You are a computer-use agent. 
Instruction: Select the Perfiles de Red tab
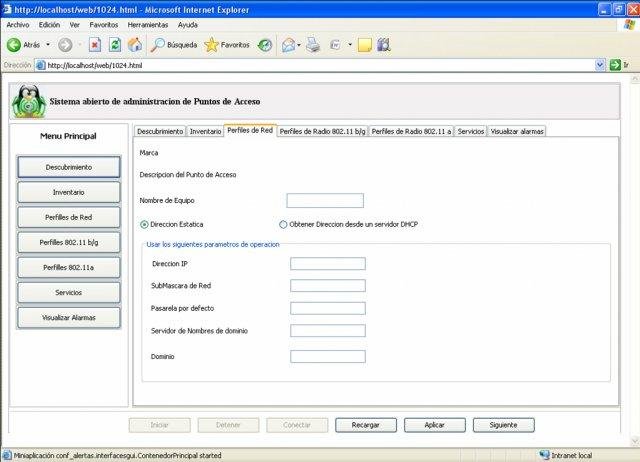tap(250, 130)
